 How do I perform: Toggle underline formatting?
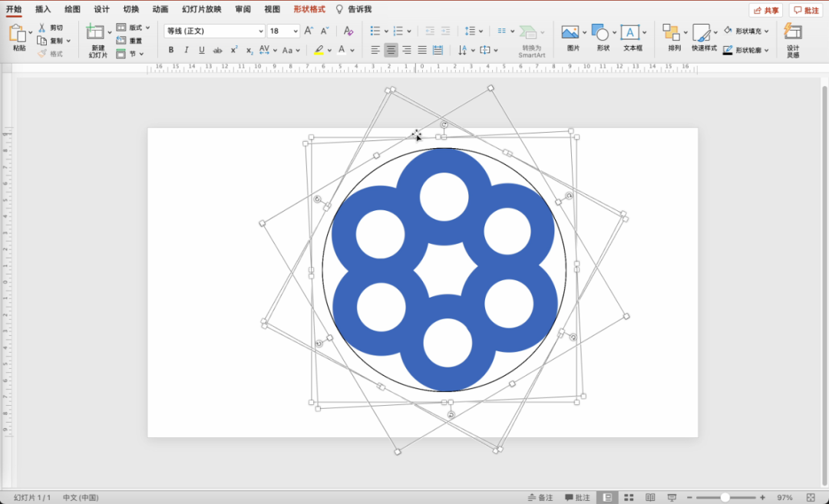pyautogui.click(x=201, y=50)
